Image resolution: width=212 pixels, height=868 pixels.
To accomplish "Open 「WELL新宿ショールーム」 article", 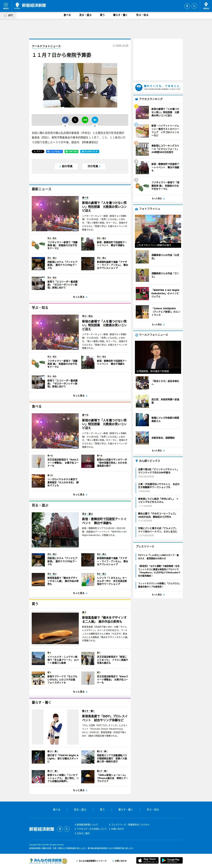I will click(112, 778).
